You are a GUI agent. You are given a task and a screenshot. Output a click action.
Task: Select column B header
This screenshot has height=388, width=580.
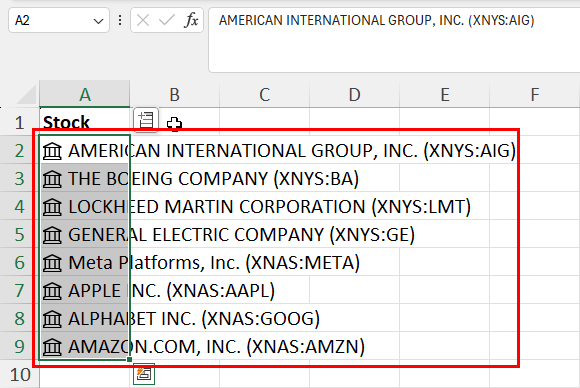pyautogui.click(x=175, y=95)
